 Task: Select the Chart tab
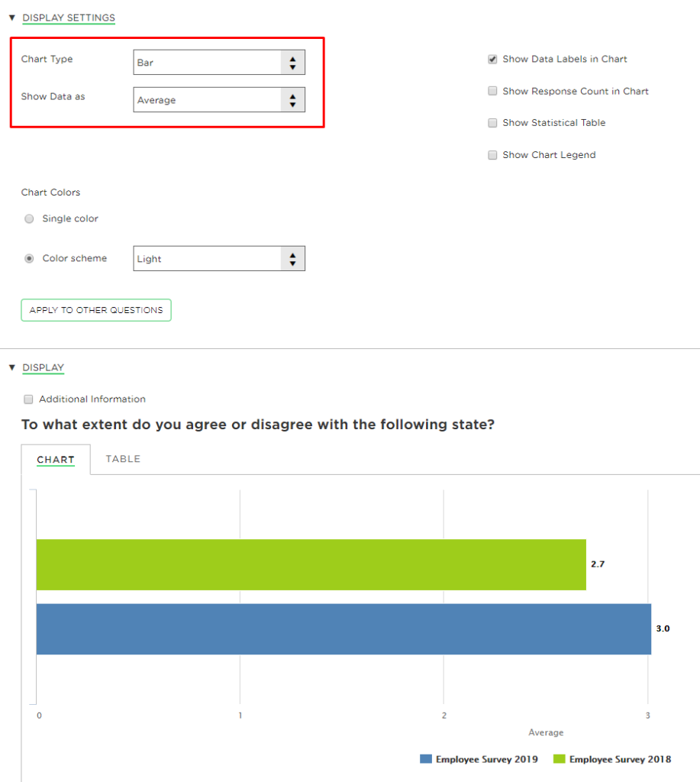click(x=56, y=460)
